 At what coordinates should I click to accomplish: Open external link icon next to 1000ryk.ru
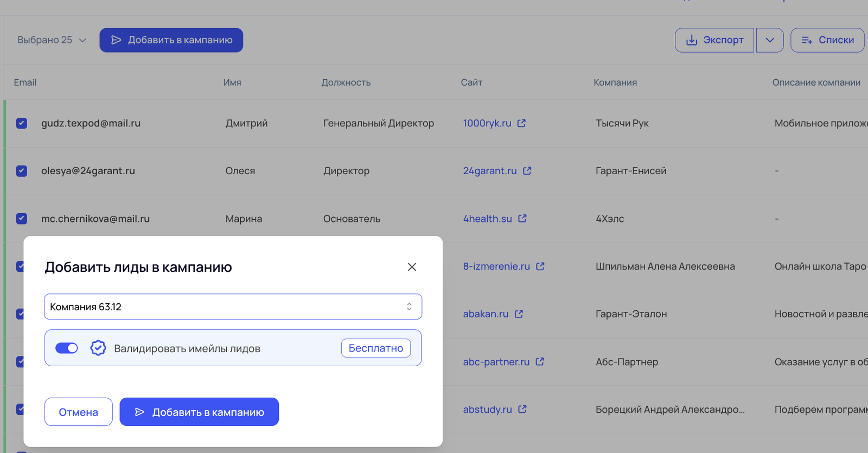coord(521,123)
